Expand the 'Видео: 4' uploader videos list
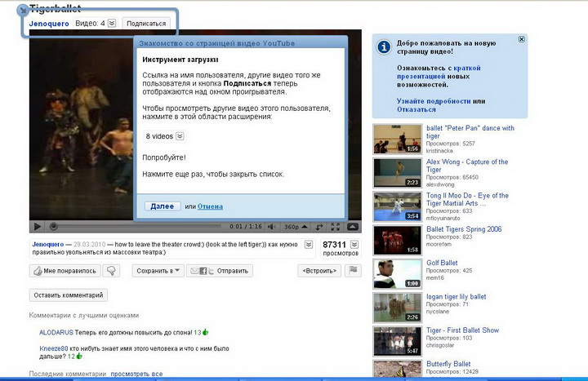Image resolution: width=588 pixels, height=381 pixels. pyautogui.click(x=112, y=24)
